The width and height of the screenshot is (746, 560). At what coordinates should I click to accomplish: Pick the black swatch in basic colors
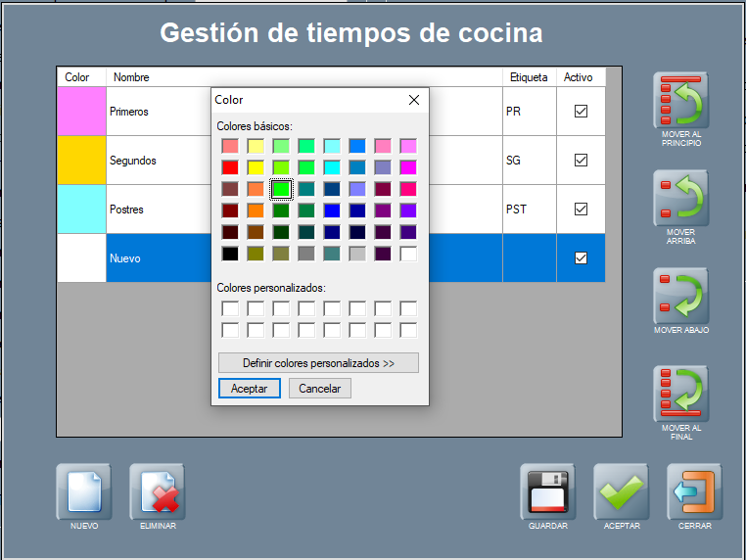(x=230, y=254)
